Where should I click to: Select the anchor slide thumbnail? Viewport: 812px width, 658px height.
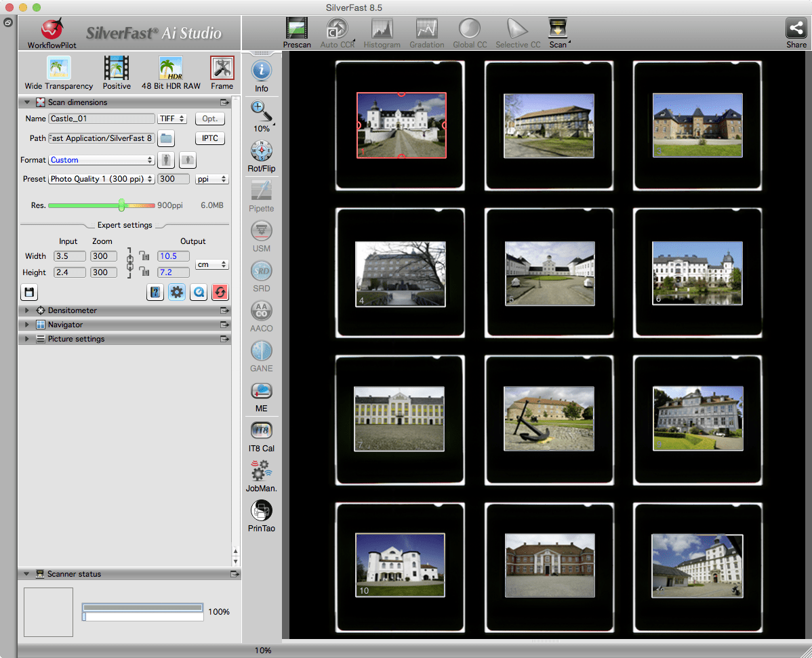click(549, 418)
